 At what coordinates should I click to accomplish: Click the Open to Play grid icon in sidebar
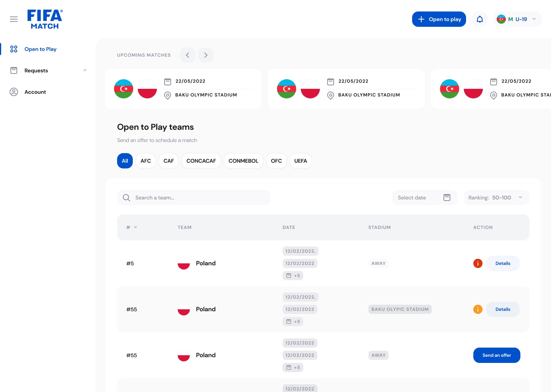14,49
